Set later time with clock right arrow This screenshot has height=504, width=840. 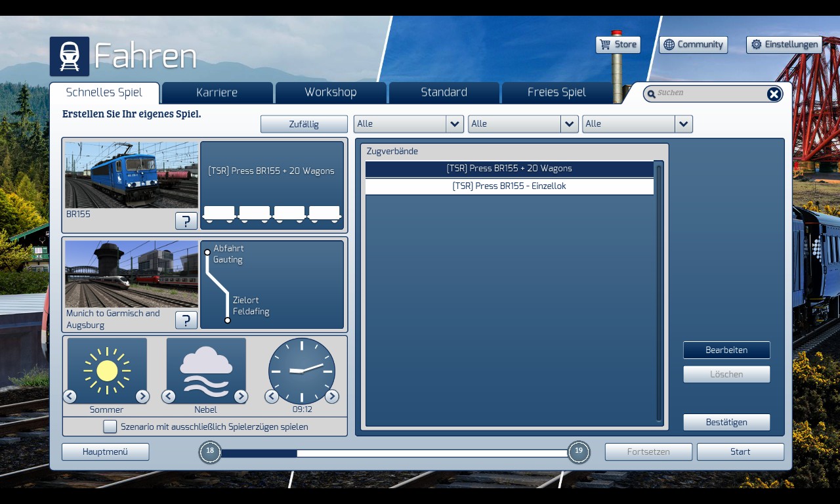332,396
